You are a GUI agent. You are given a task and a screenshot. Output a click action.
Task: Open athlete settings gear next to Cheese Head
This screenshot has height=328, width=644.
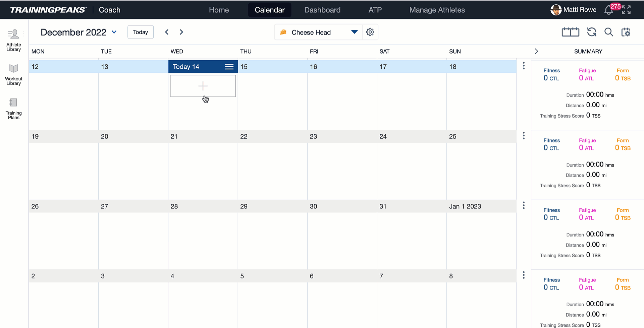[370, 32]
